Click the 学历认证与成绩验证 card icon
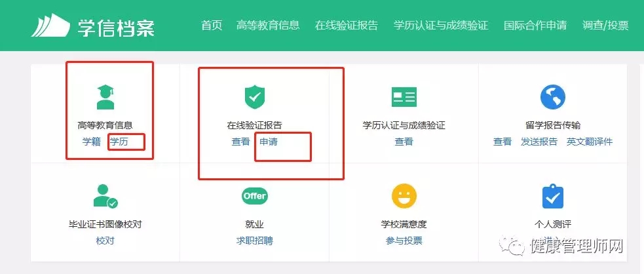This screenshot has height=274, width=644. tap(404, 97)
